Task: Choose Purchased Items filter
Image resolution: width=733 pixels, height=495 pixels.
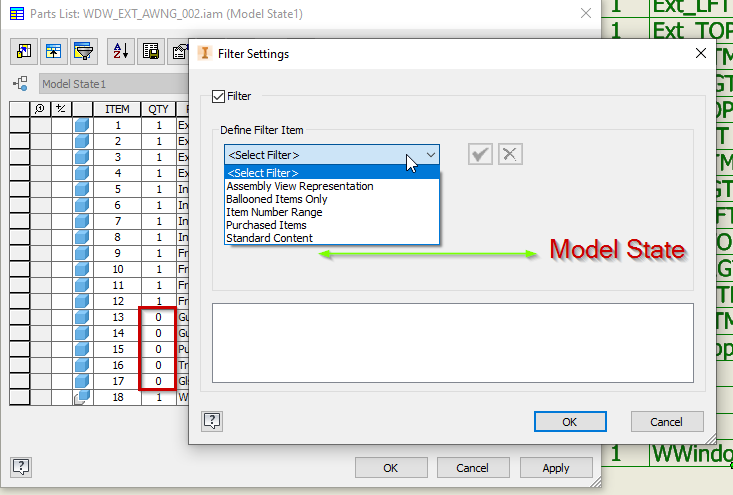Action: (x=332, y=225)
